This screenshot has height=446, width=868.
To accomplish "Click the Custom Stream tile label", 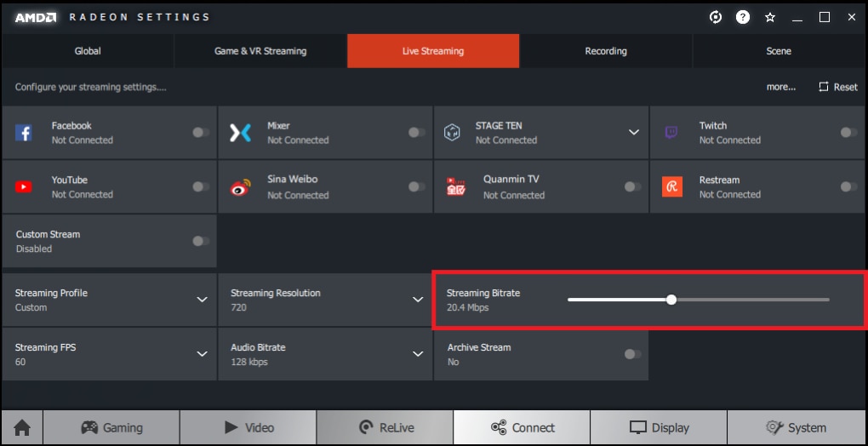I will click(x=49, y=234).
